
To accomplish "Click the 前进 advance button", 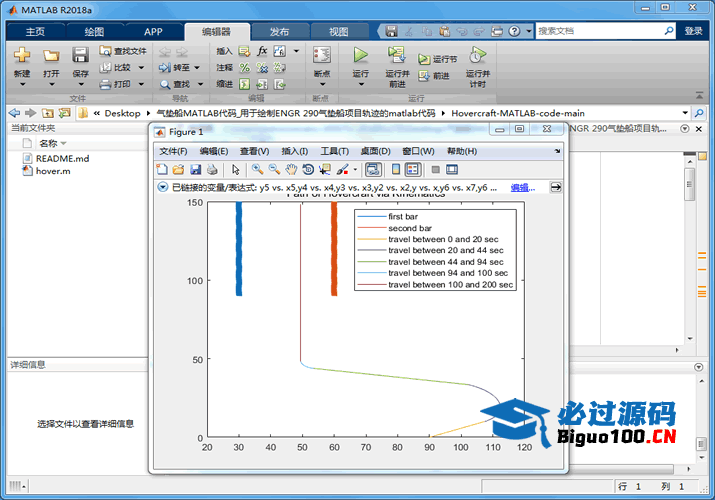I will tap(434, 76).
